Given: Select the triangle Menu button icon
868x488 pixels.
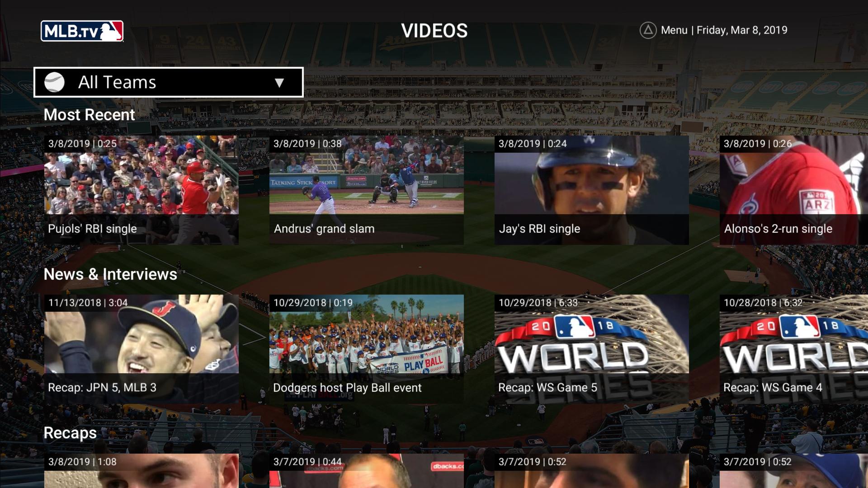Looking at the screenshot, I should [x=648, y=30].
